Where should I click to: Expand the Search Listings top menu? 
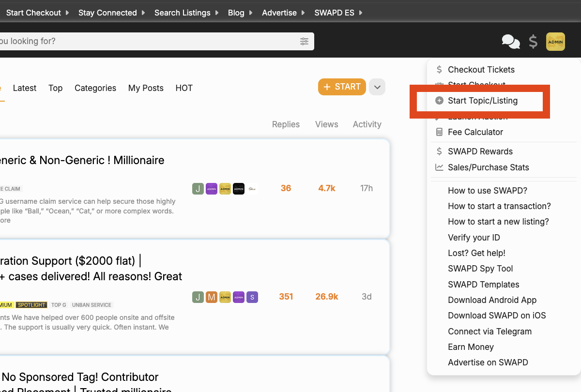pos(186,13)
